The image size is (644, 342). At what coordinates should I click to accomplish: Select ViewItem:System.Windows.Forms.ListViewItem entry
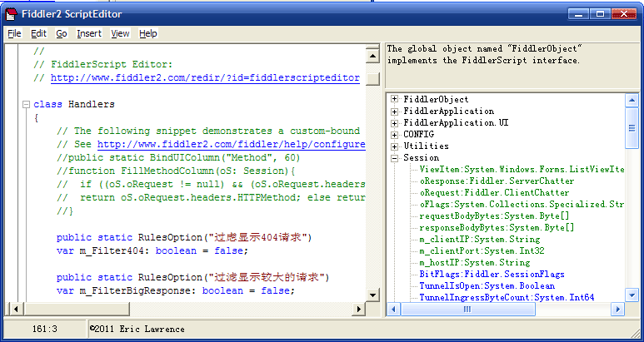pos(522,170)
